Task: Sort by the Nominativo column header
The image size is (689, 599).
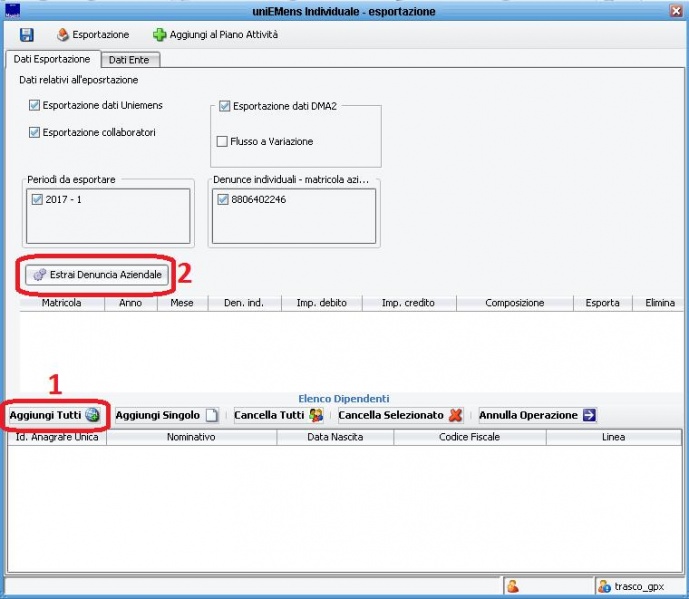Action: (x=191, y=437)
